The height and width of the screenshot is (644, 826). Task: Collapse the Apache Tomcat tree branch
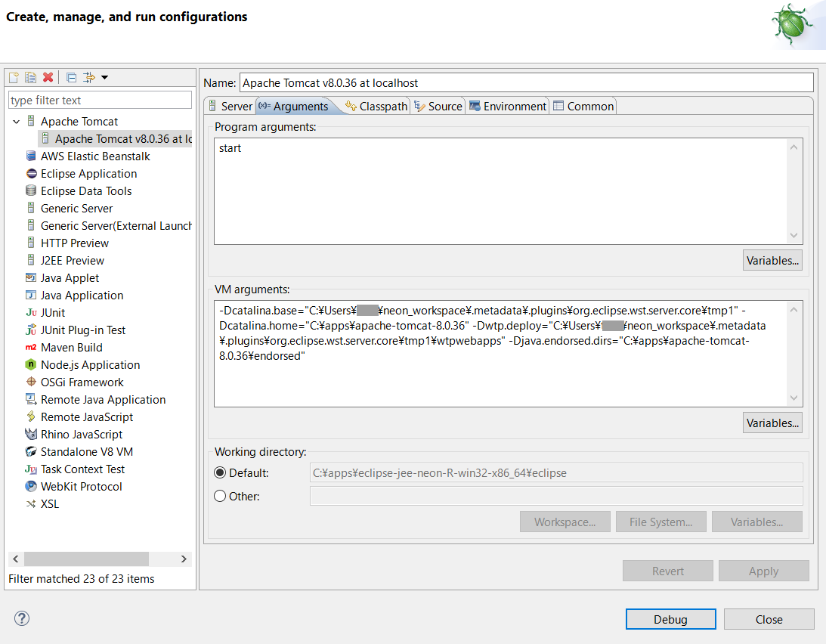[17, 121]
